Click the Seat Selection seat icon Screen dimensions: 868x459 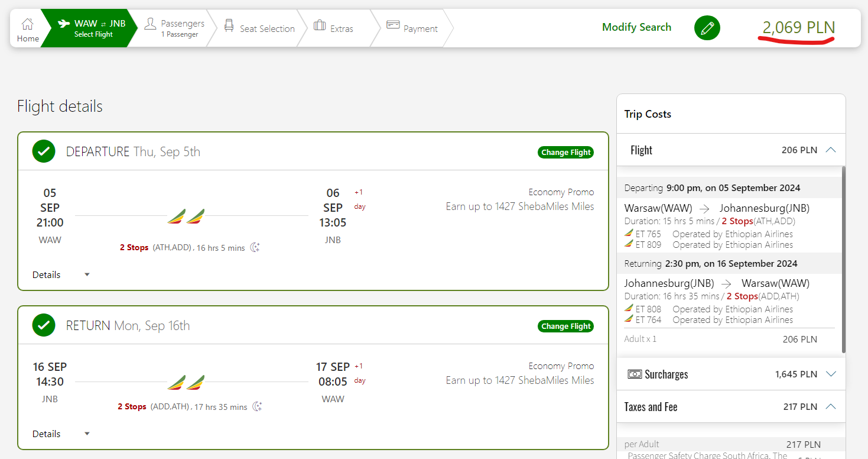tap(229, 25)
